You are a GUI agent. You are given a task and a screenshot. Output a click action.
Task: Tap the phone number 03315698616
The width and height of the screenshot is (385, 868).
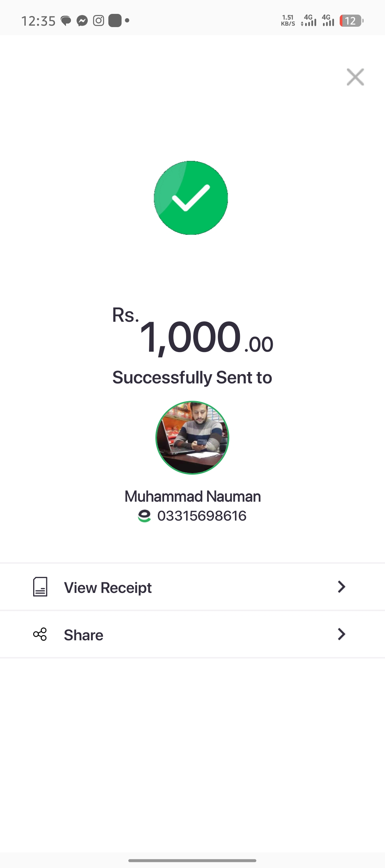coord(202,516)
